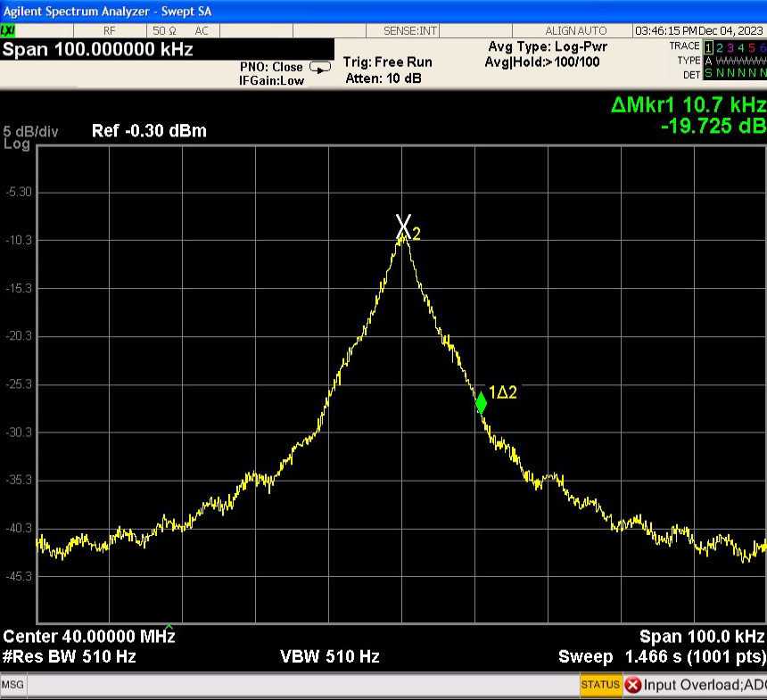
Task: Click the PNO Close mode icon
Action: [319, 67]
